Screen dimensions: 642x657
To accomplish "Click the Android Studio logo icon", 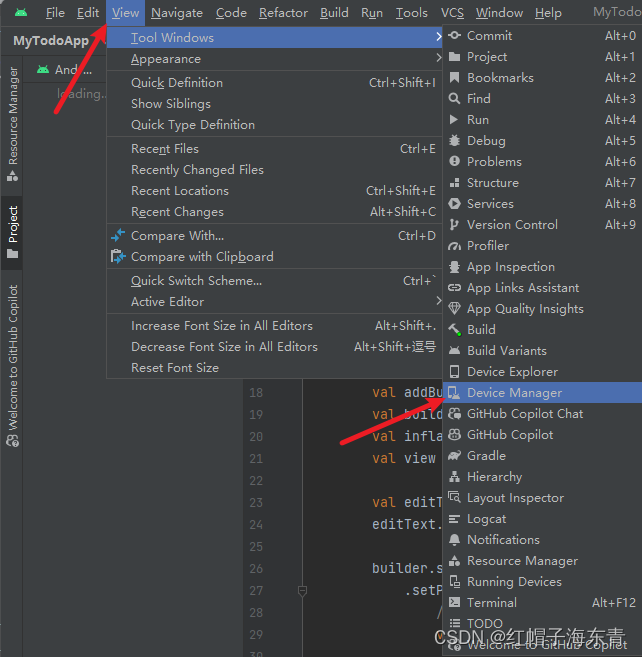I will [x=21, y=13].
